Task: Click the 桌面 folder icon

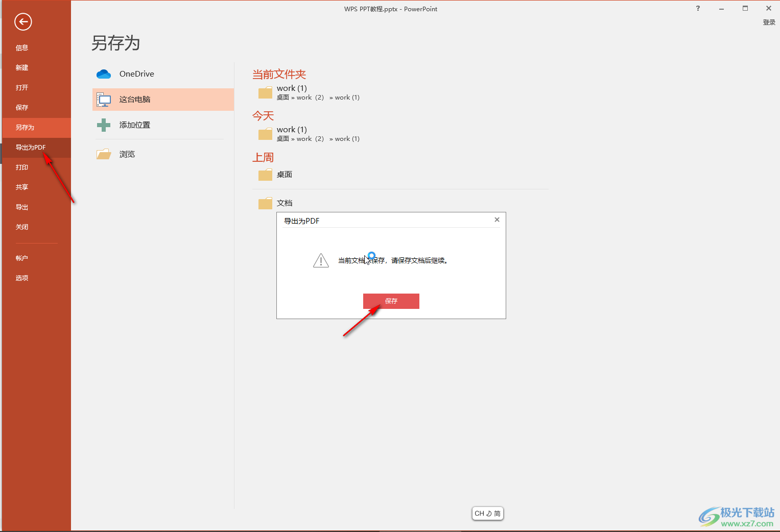Action: point(265,175)
